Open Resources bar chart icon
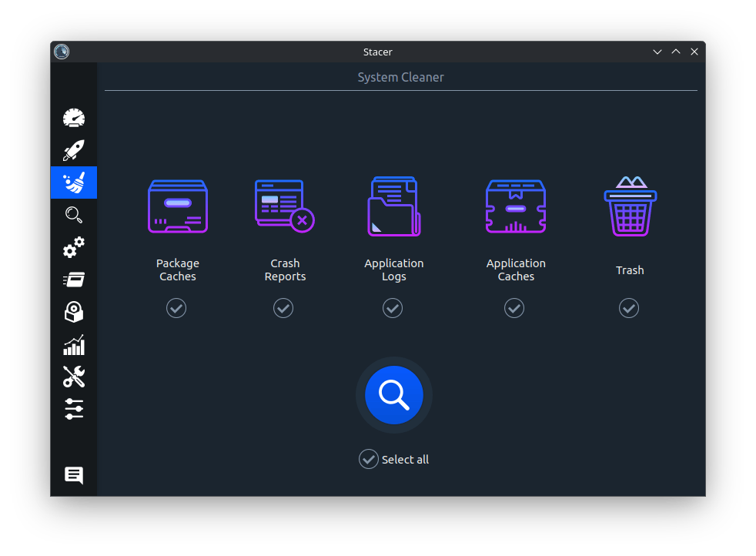756x556 pixels. [74, 345]
